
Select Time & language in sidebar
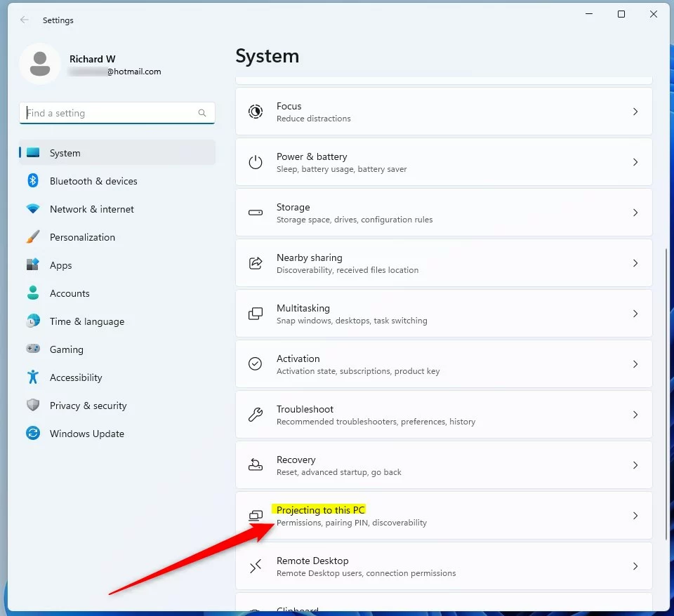86,321
